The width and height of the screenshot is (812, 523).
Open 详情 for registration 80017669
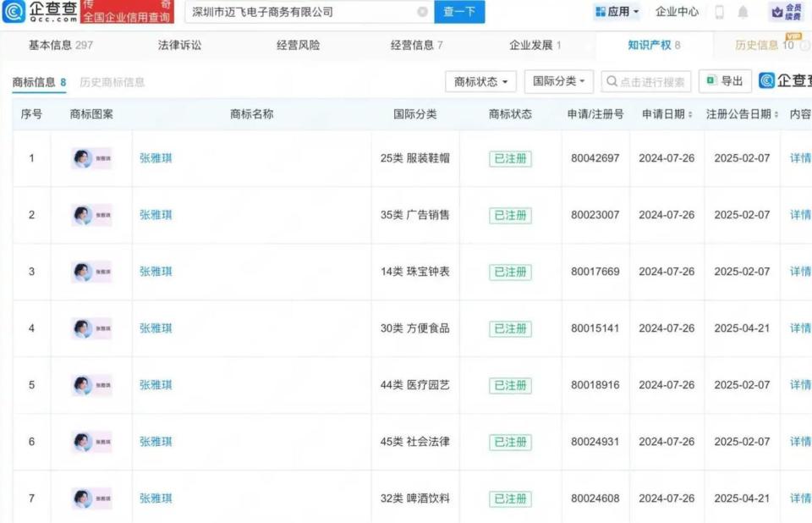tap(801, 271)
